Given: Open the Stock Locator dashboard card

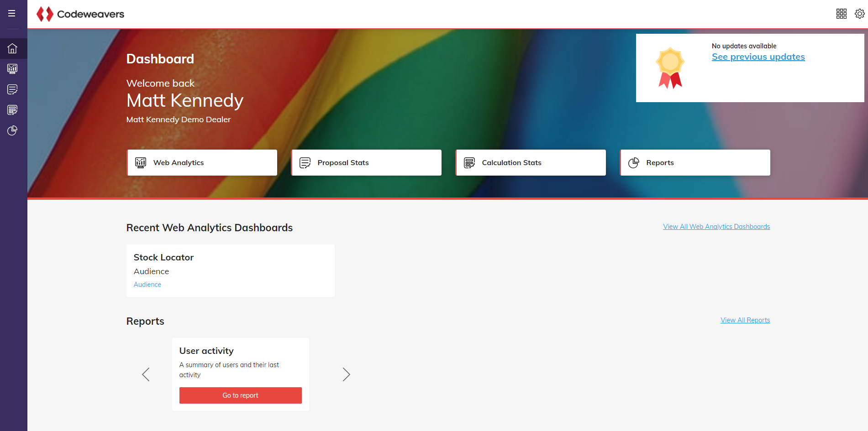Looking at the screenshot, I should [x=231, y=270].
